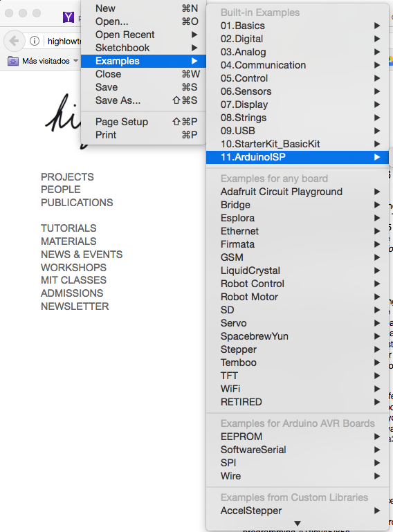Viewport: 393px width, 532px height.
Task: Click Save in the File menu
Action: click(x=143, y=87)
